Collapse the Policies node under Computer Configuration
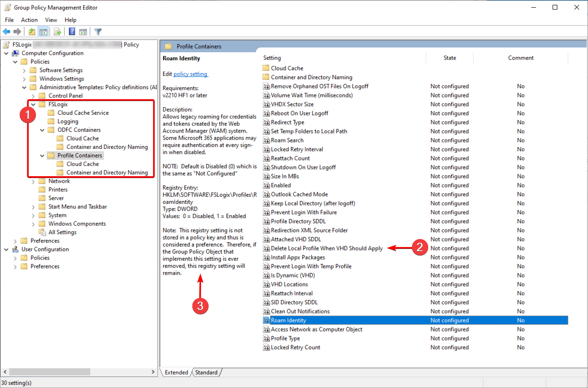 coord(15,62)
